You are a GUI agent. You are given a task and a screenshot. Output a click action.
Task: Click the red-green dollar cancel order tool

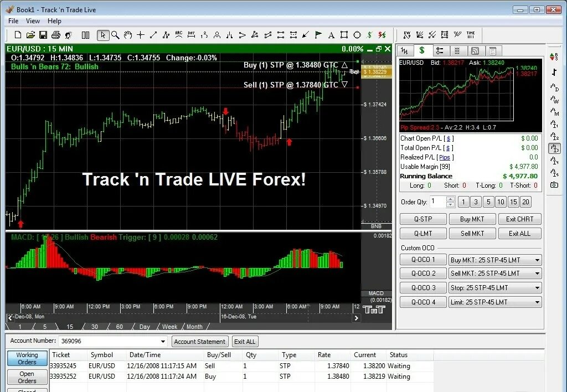click(x=382, y=35)
